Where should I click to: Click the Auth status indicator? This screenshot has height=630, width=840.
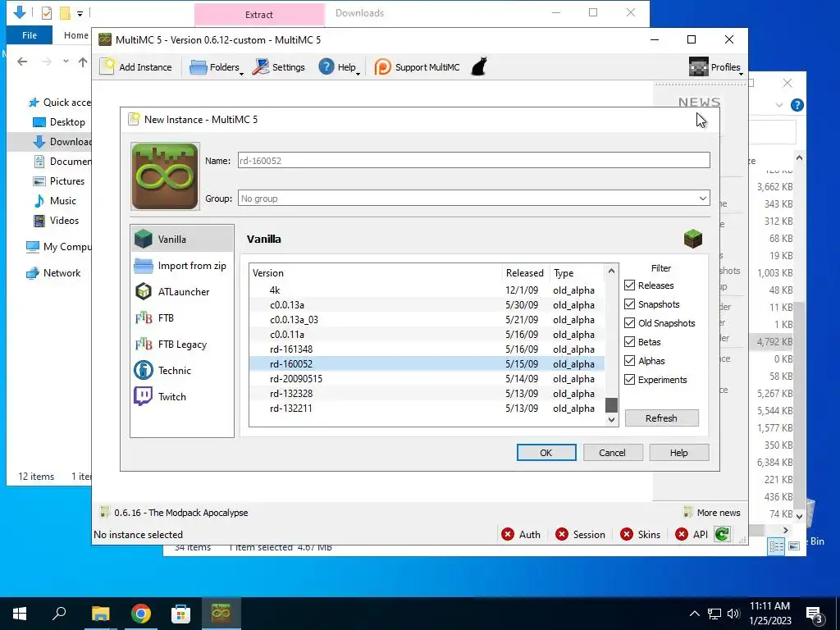click(521, 535)
